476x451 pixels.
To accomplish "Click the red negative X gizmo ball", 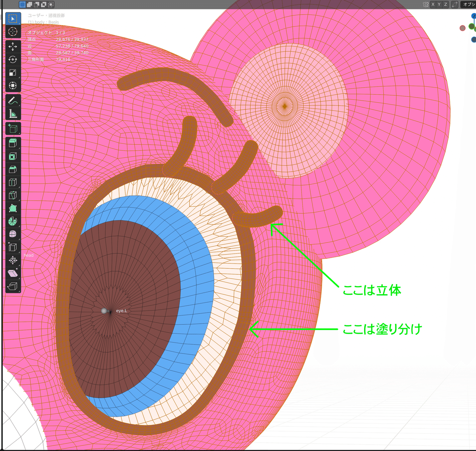I will tap(463, 28).
